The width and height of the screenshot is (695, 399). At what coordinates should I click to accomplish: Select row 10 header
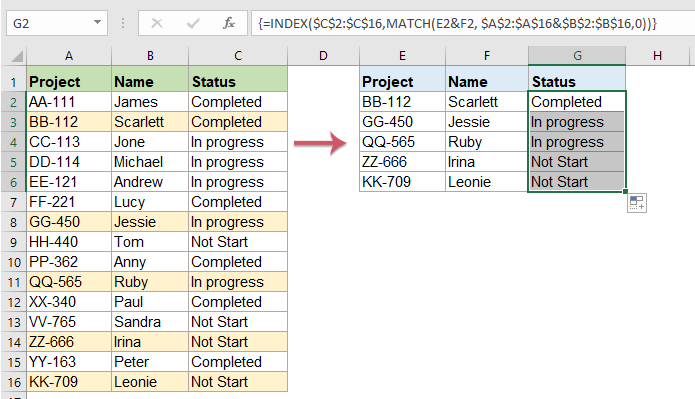point(14,262)
